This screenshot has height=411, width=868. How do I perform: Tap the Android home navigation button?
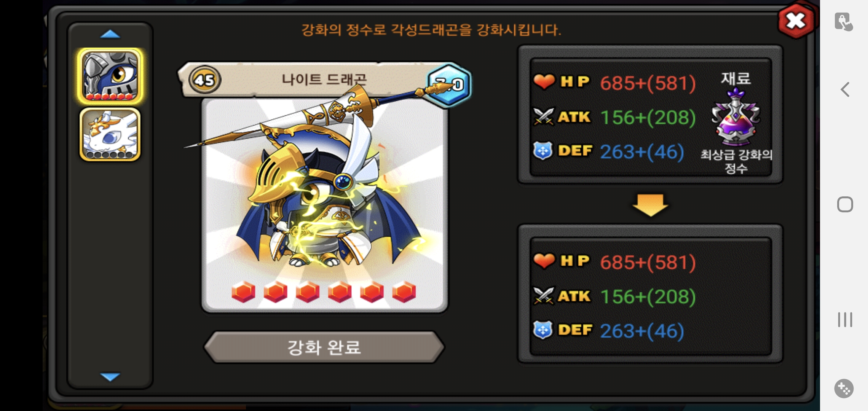tap(845, 205)
